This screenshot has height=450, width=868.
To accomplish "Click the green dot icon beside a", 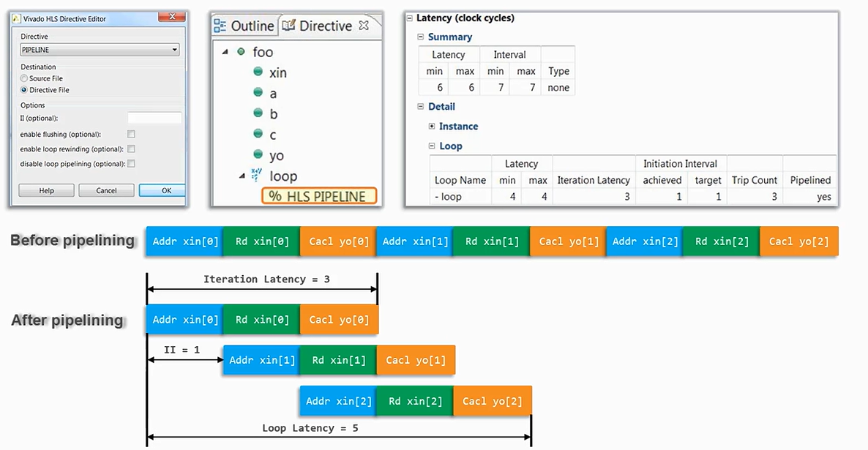I will coord(258,92).
